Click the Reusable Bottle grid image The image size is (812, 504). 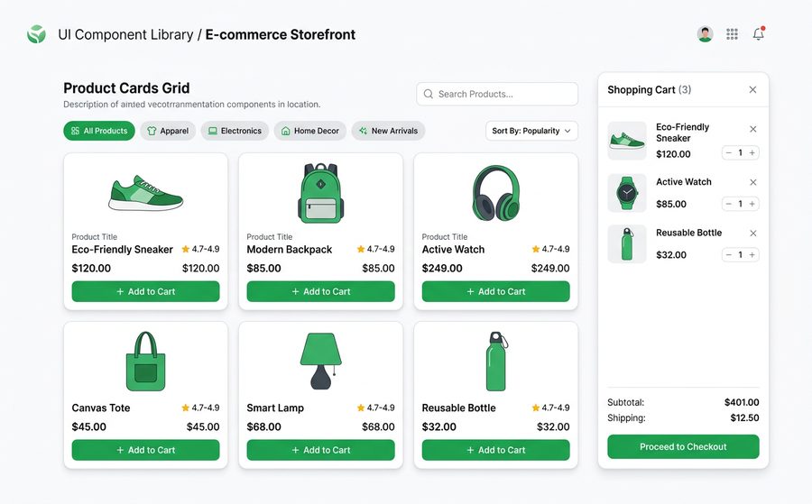496,362
